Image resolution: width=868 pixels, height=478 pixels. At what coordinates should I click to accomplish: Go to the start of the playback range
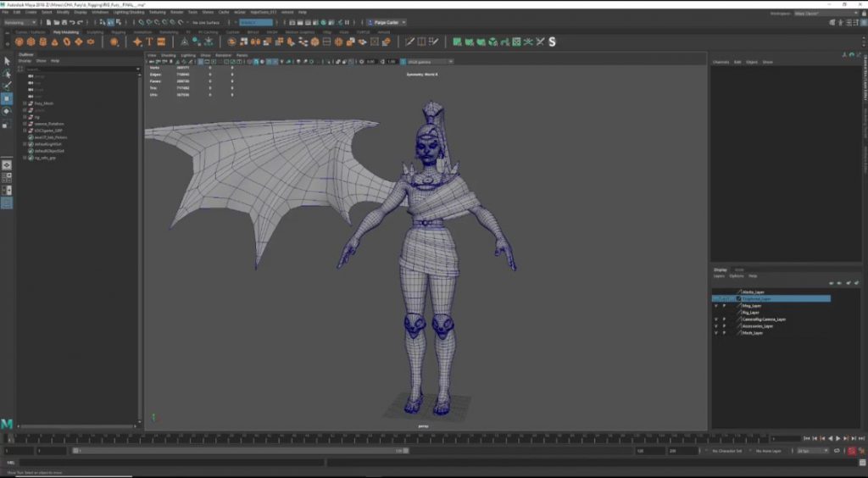(807, 438)
